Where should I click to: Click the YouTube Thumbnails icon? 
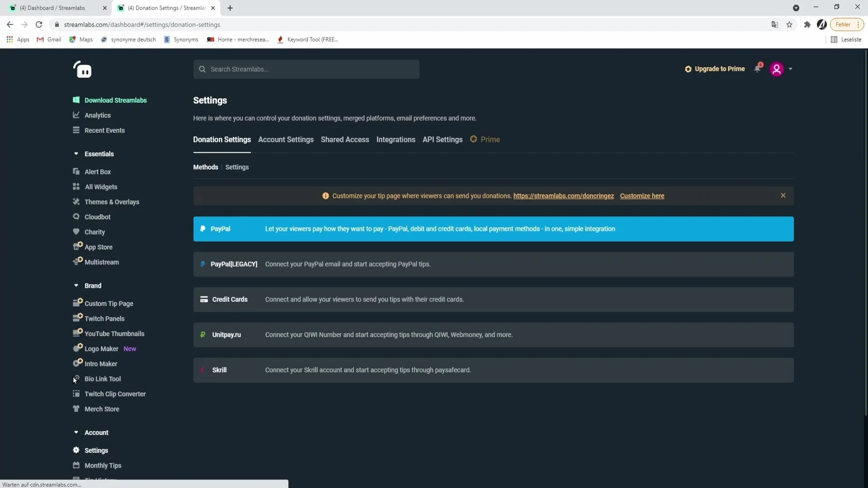pyautogui.click(x=77, y=333)
